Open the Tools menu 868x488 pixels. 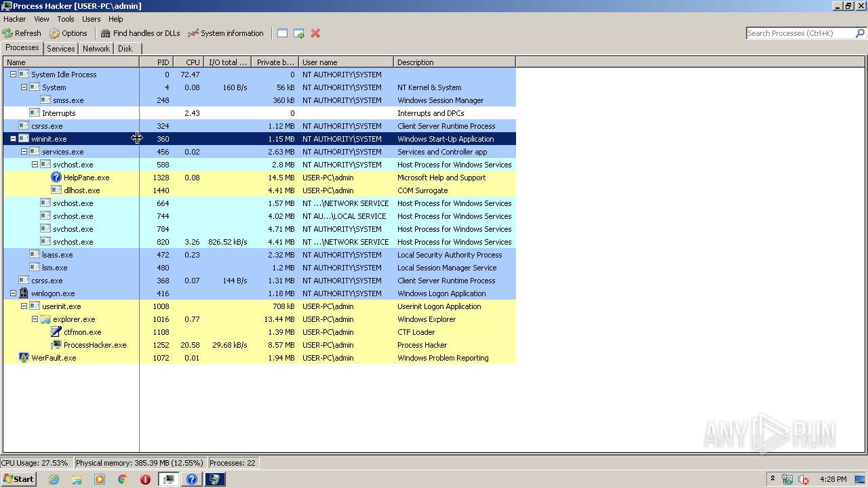click(x=66, y=19)
